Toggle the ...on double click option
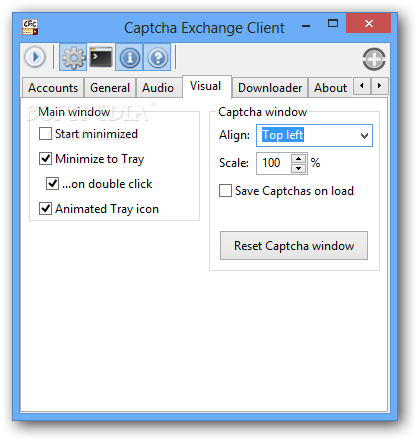Screen dimensions: 418x441 point(52,184)
